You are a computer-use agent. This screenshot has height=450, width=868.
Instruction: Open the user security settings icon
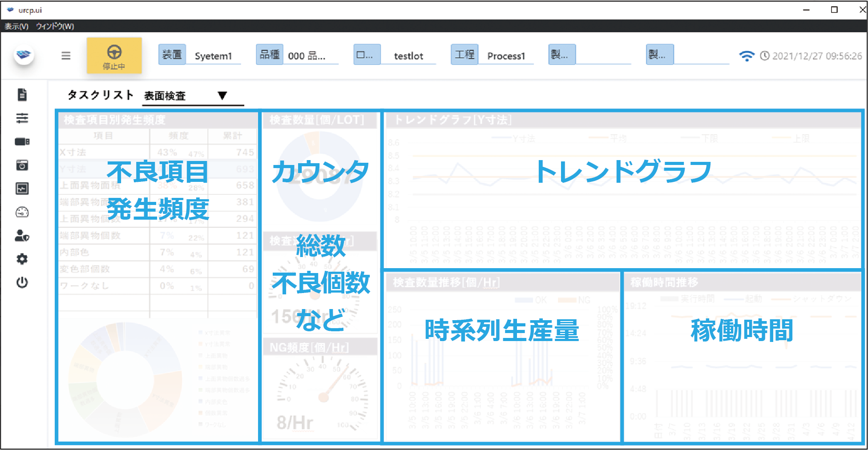click(22, 236)
